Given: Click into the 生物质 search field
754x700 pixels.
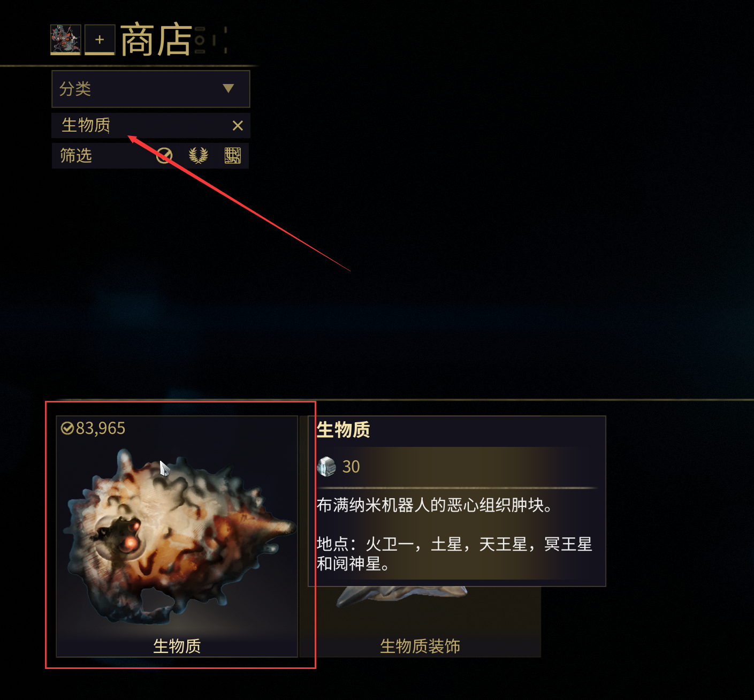Looking at the screenshot, I should pos(141,126).
